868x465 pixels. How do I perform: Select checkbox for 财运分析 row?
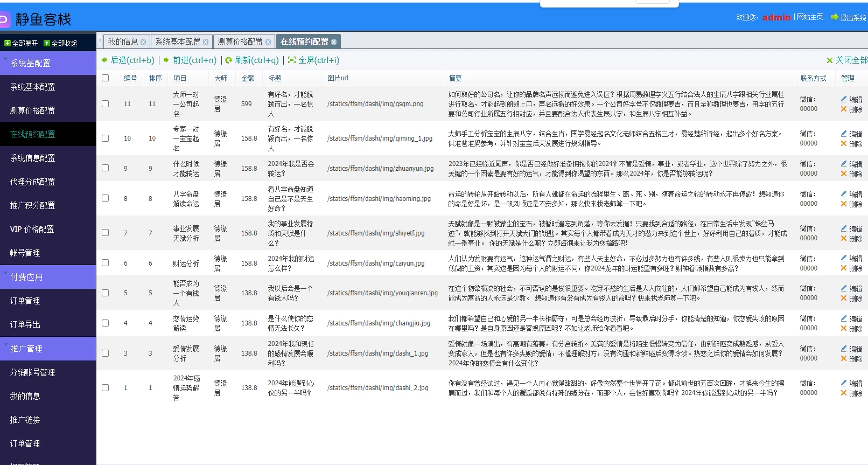(106, 263)
